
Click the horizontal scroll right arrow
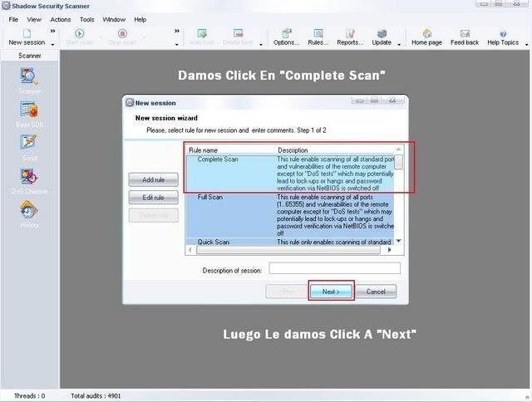tap(390, 250)
